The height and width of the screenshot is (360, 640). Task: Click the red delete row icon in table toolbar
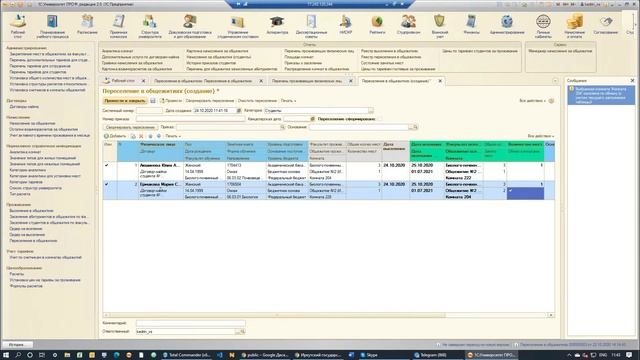(x=141, y=136)
